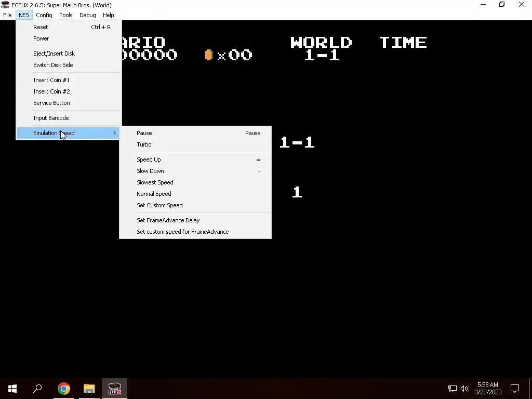Choose Reset in the NES menu
The height and width of the screenshot is (399, 532).
(x=69, y=27)
